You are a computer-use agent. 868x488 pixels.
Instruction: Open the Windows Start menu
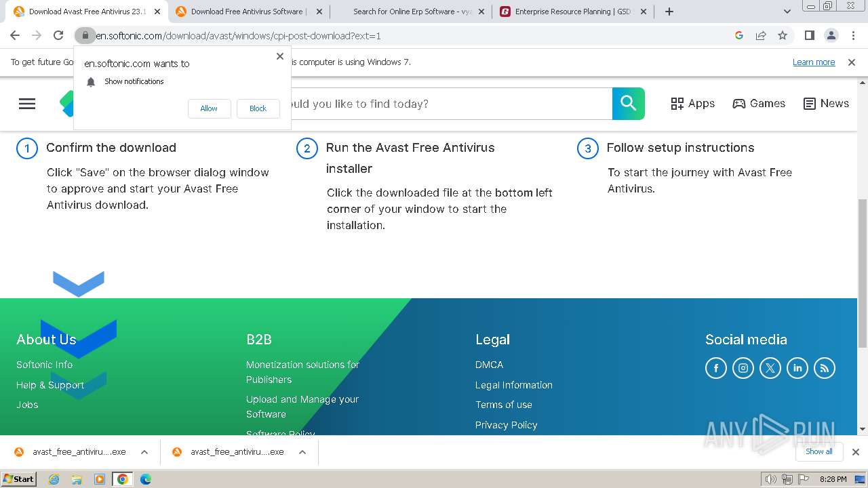pyautogui.click(x=18, y=479)
